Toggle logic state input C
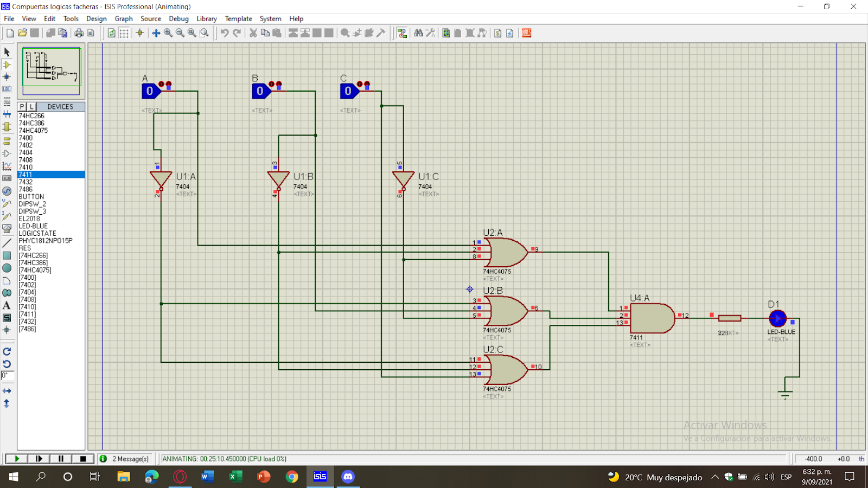Image resolution: width=868 pixels, height=488 pixels. click(349, 91)
